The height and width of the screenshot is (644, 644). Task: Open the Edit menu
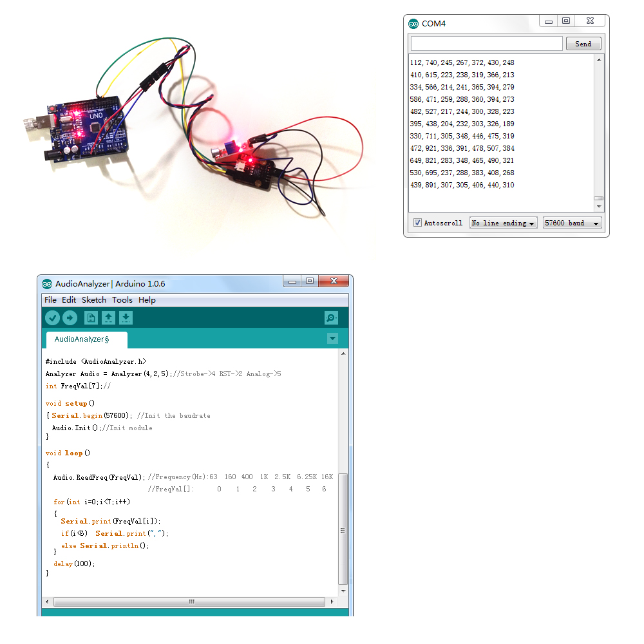coord(69,300)
